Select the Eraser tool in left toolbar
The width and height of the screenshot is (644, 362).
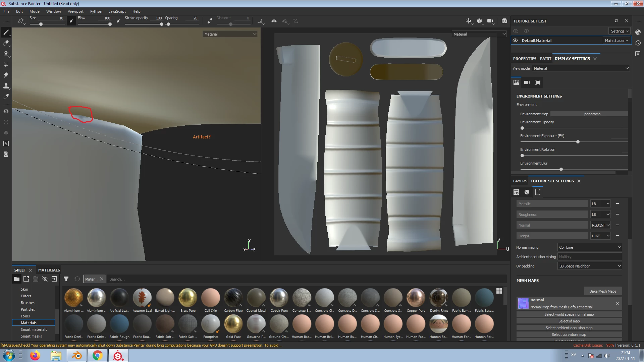click(x=6, y=43)
